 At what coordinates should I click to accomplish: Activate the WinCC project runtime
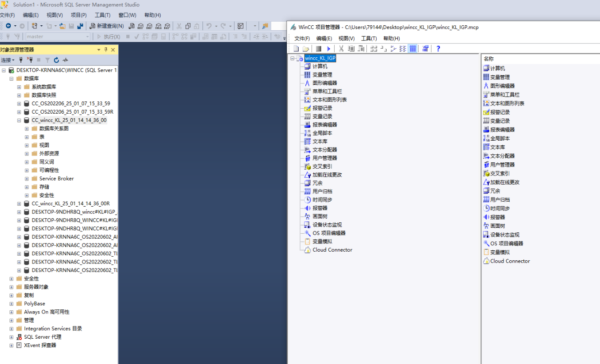[328, 48]
